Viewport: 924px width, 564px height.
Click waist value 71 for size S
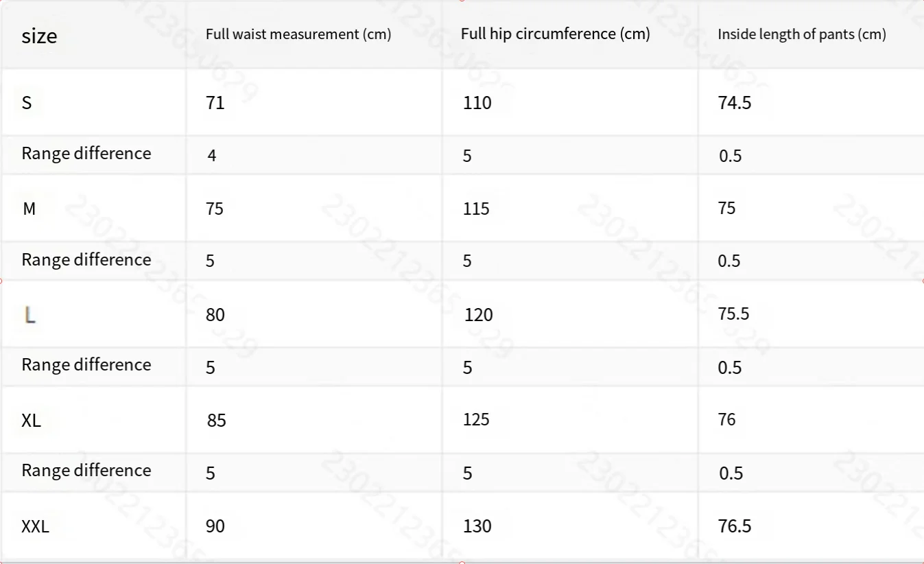pyautogui.click(x=215, y=103)
